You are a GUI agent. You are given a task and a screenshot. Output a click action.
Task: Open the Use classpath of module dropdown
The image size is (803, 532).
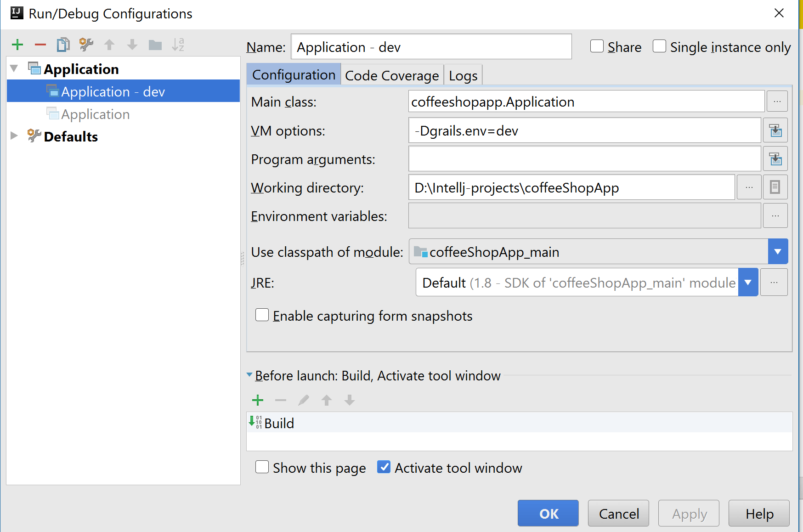778,252
